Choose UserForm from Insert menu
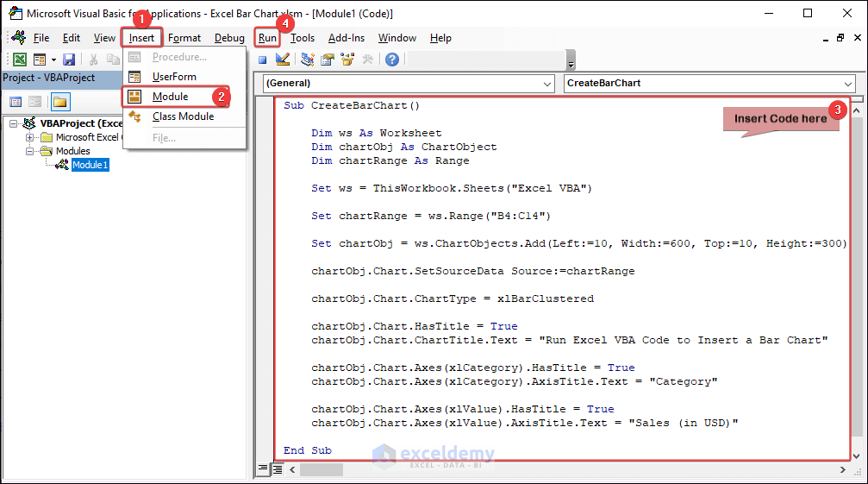 184,77
